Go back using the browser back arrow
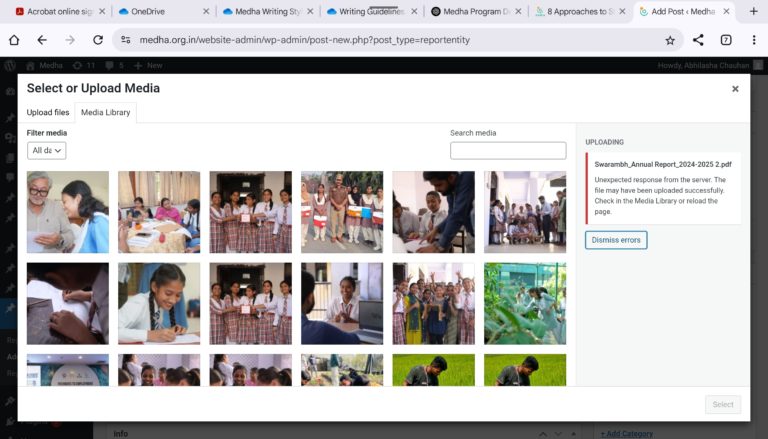The image size is (768, 439). click(x=42, y=40)
